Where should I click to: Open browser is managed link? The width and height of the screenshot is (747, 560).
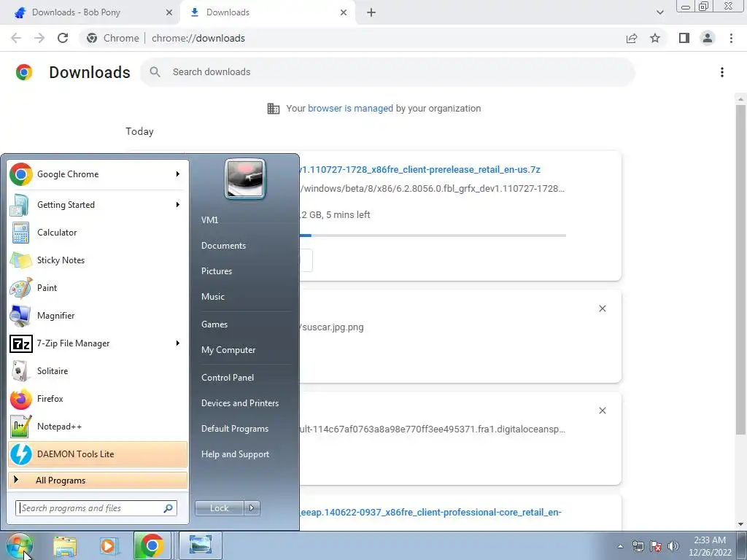point(350,109)
